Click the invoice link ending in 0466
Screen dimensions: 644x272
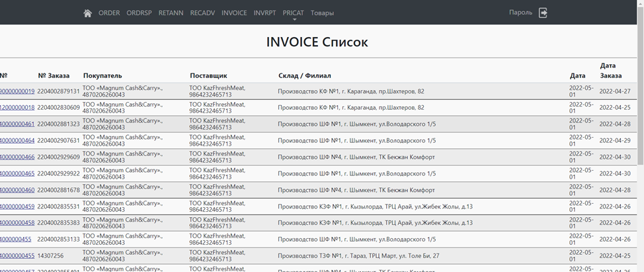point(17,157)
